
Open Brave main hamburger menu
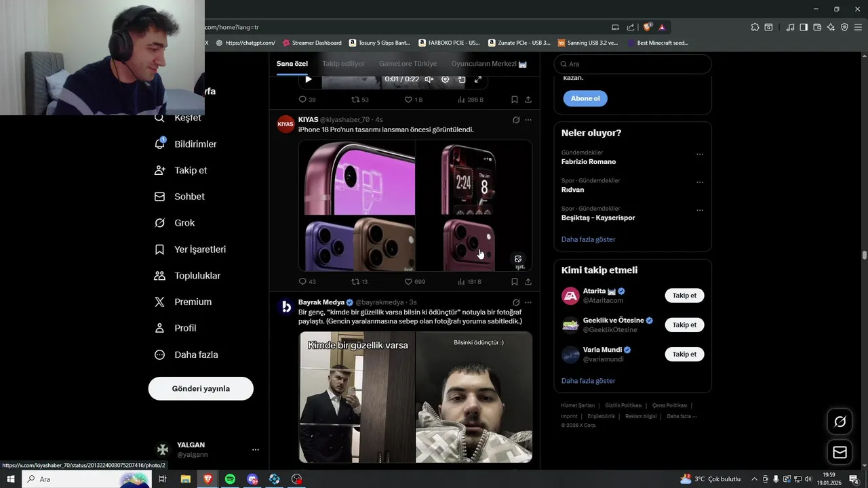coord(858,27)
